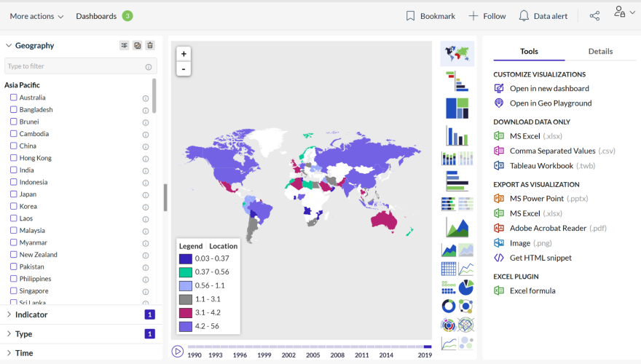Viewport: 641px width, 364px height.
Task: Switch to the Details tab
Action: click(600, 51)
